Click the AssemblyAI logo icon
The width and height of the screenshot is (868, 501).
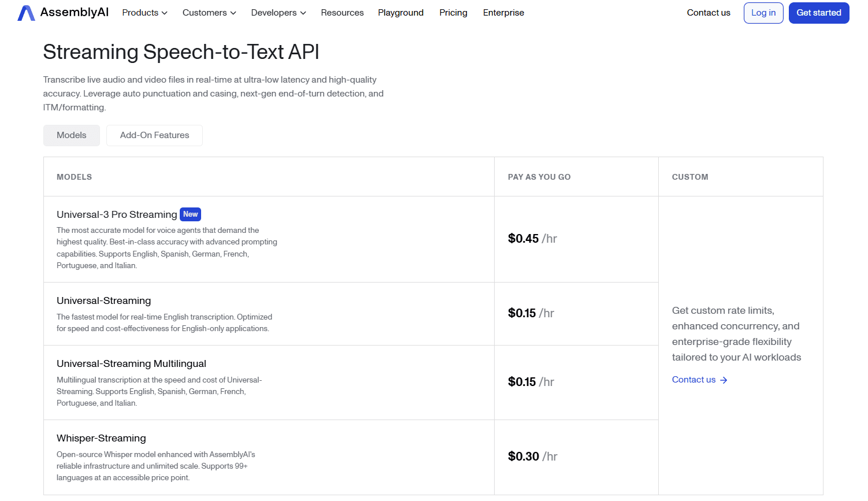[26, 13]
